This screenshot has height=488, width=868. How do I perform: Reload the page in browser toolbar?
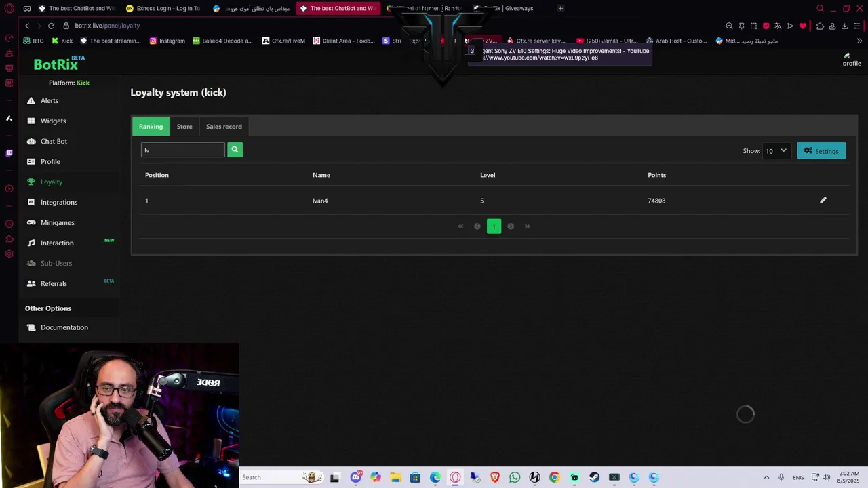point(51,26)
